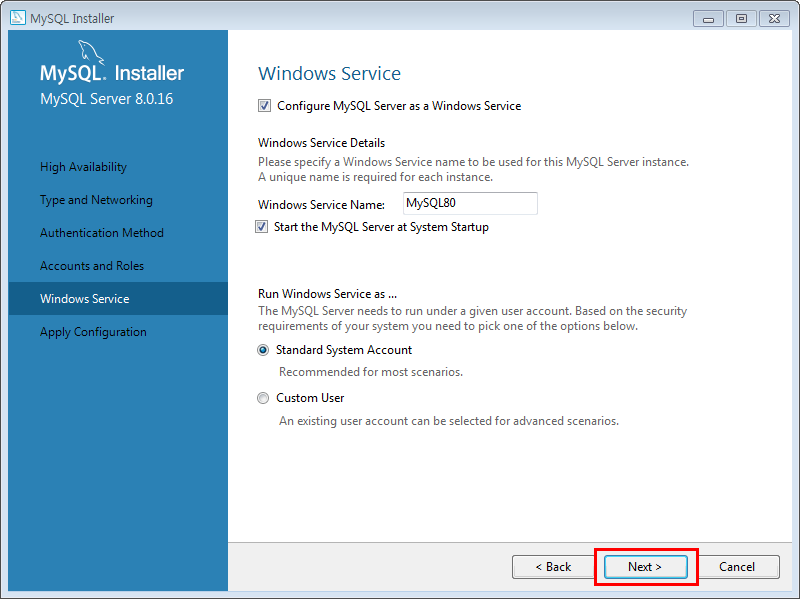
Task: Open Apply Configuration step
Action: pyautogui.click(x=93, y=332)
